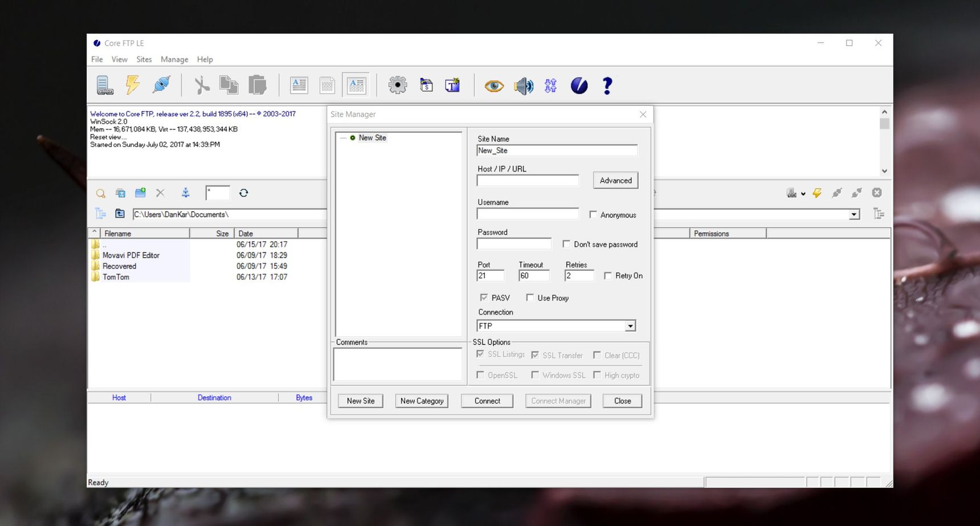Click the New Category button

pos(422,401)
